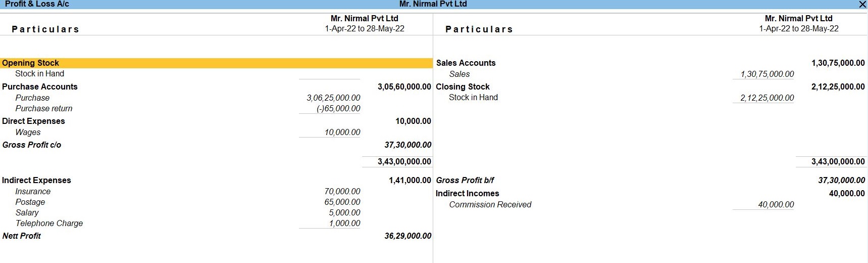Click the Gross Profit c/o row
868x263 pixels.
(x=31, y=145)
